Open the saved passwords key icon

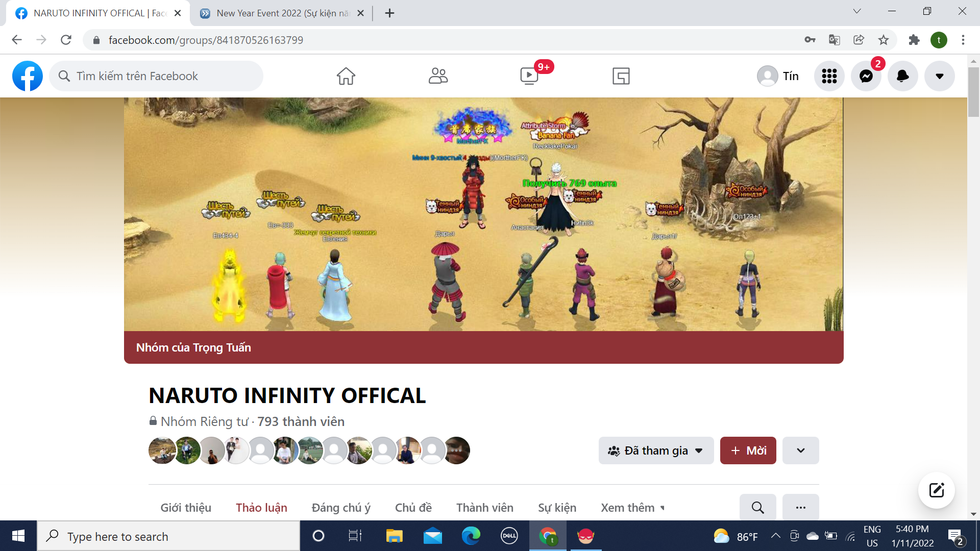point(810,40)
